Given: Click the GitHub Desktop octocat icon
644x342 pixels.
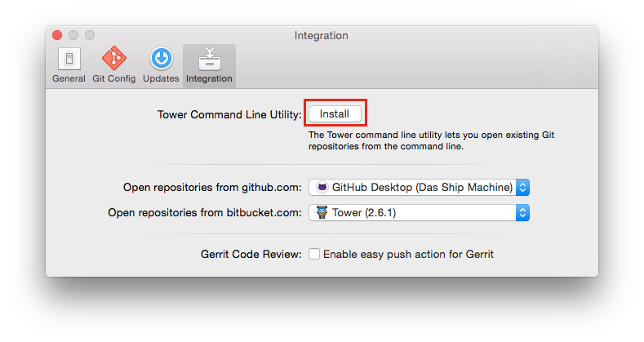Looking at the screenshot, I should click(x=322, y=187).
